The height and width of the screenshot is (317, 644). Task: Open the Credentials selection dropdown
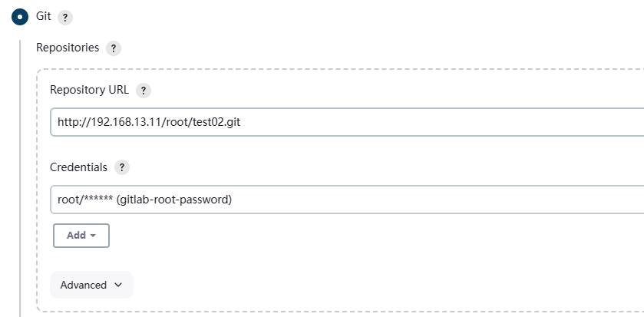pos(345,200)
